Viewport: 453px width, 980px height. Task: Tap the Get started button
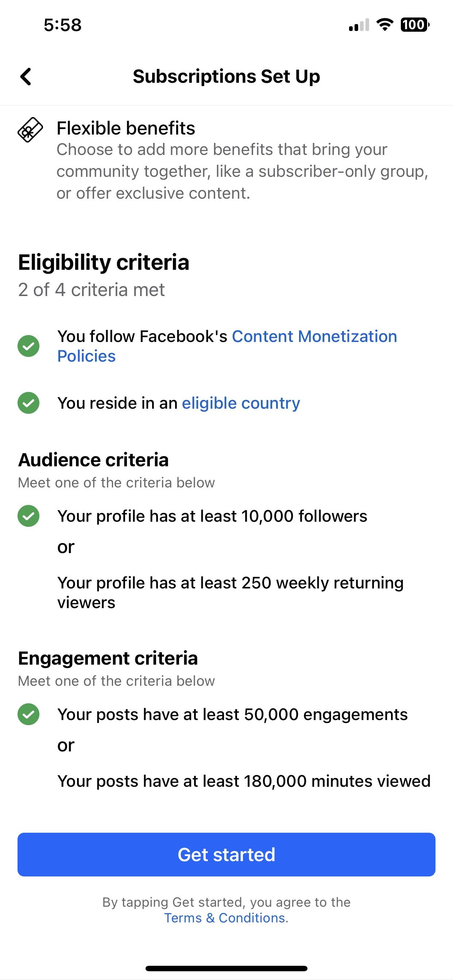tap(226, 855)
